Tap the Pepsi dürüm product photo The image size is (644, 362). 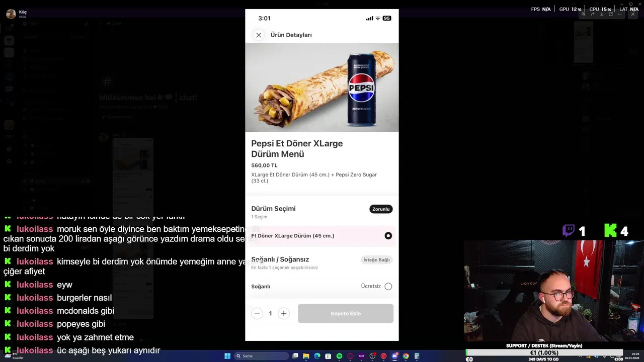[322, 87]
